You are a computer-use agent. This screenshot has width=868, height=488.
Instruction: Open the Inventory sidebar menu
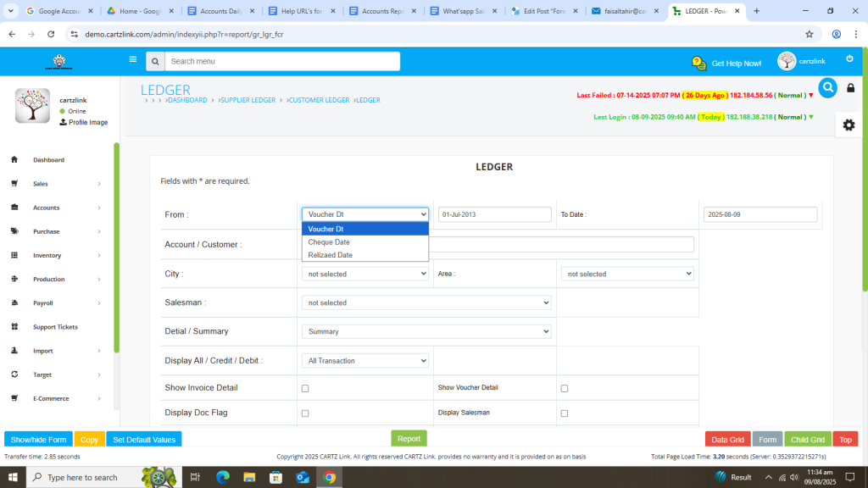[x=47, y=255]
